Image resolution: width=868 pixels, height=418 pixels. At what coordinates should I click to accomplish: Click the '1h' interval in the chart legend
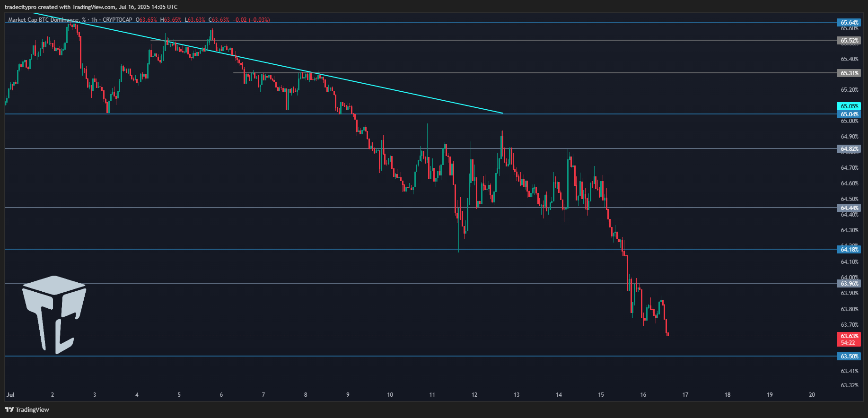coord(94,20)
